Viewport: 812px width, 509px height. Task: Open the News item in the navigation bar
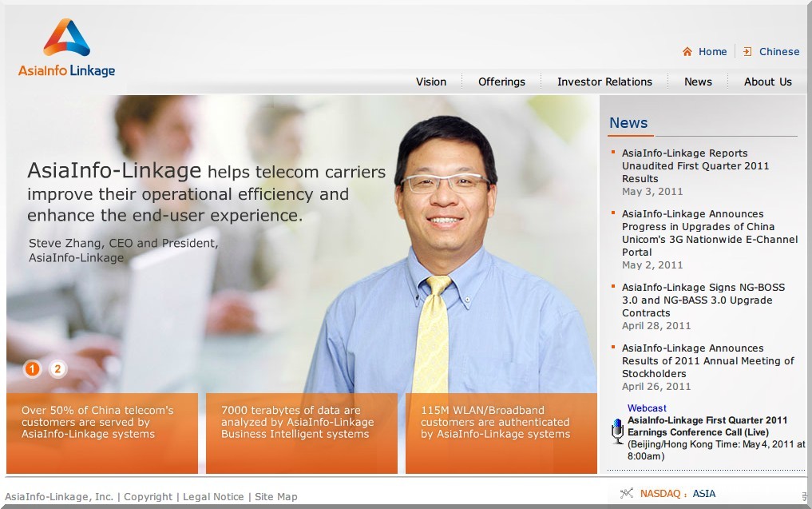(698, 82)
